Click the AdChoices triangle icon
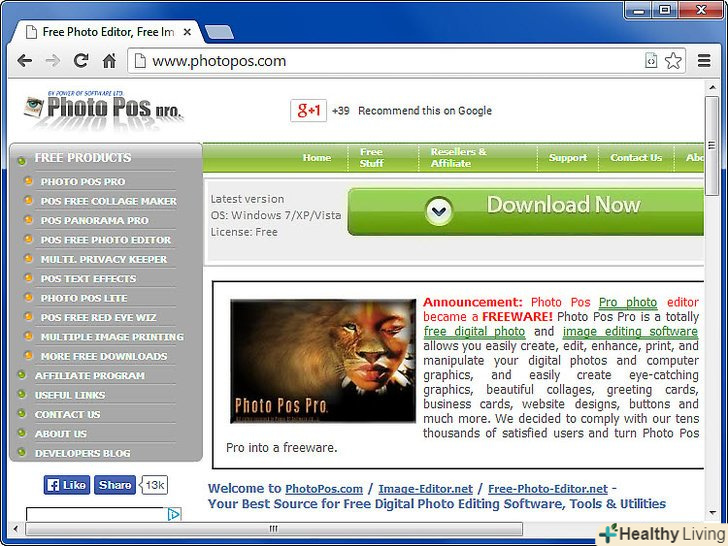728x546 pixels. pyautogui.click(x=174, y=514)
